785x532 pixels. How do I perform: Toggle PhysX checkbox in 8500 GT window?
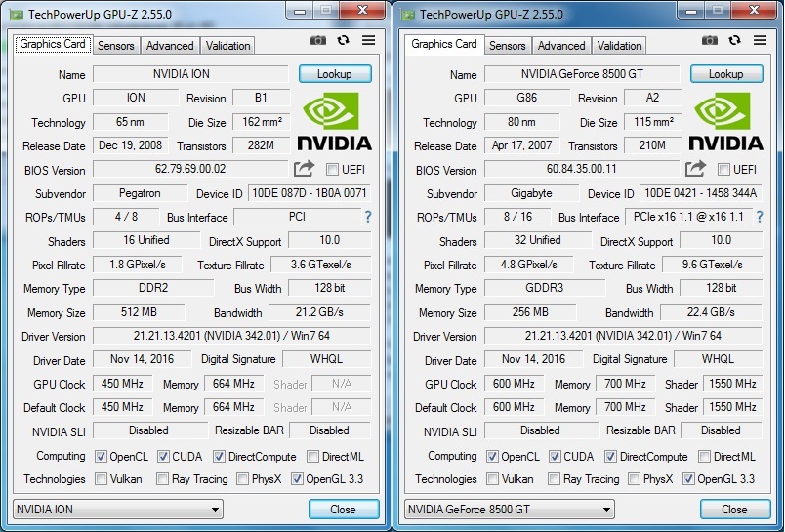pyautogui.click(x=634, y=479)
